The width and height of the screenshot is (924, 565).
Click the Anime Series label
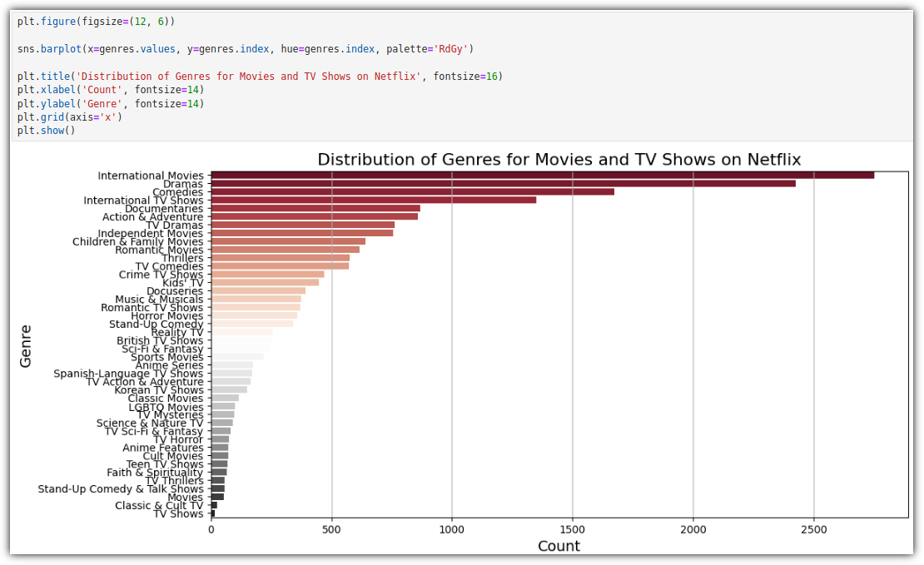(169, 365)
